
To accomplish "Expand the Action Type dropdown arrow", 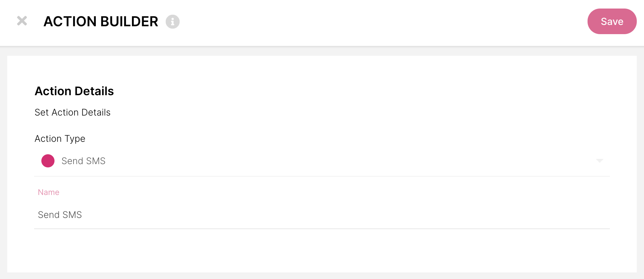I will (x=599, y=161).
